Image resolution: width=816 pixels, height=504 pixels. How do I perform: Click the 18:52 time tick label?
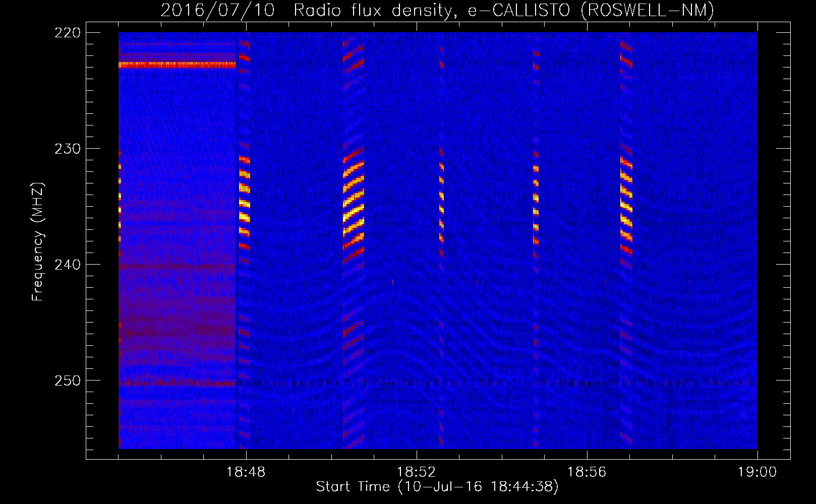[x=417, y=472]
